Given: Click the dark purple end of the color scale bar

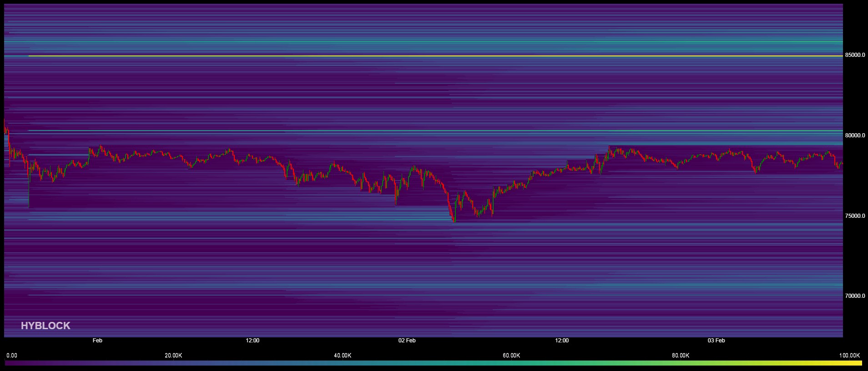Looking at the screenshot, I should (x=8, y=363).
